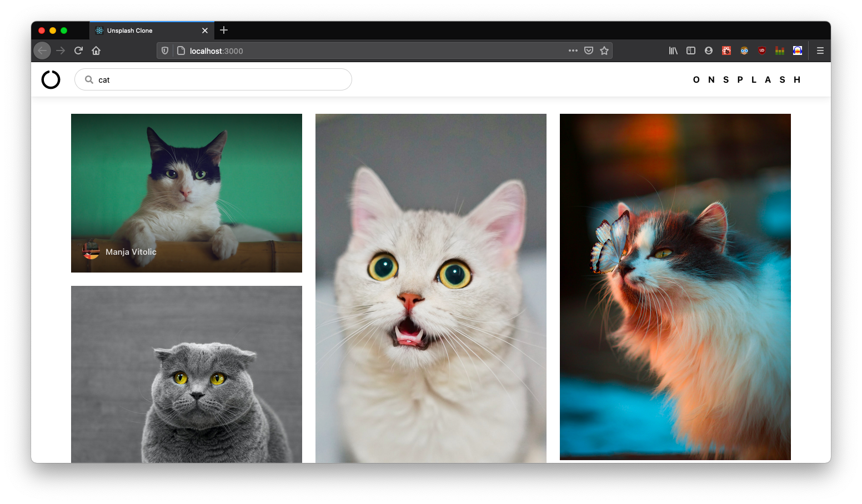
Task: Click the circular site logo
Action: coord(51,79)
